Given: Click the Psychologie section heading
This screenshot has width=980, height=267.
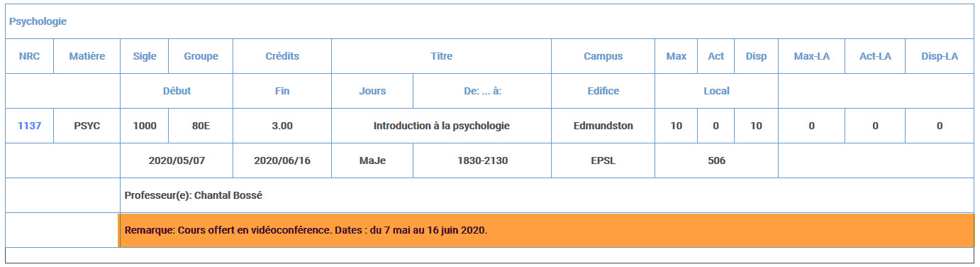Looking at the screenshot, I should pyautogui.click(x=38, y=21).
